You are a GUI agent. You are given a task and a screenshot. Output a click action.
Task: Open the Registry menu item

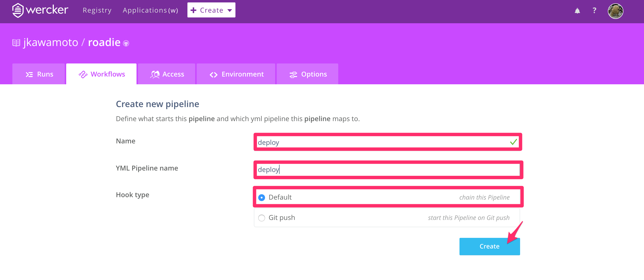97,10
